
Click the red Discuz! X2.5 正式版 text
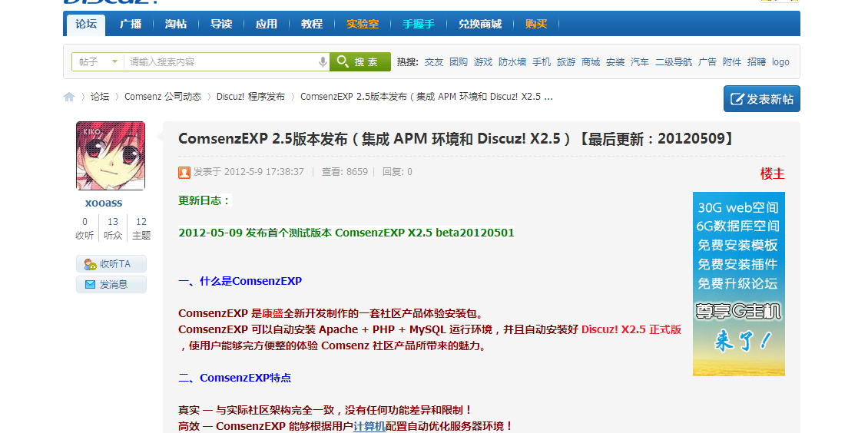coord(631,329)
